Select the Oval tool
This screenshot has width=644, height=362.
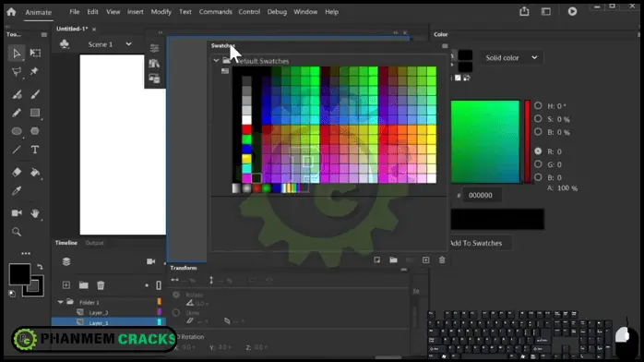click(x=17, y=131)
